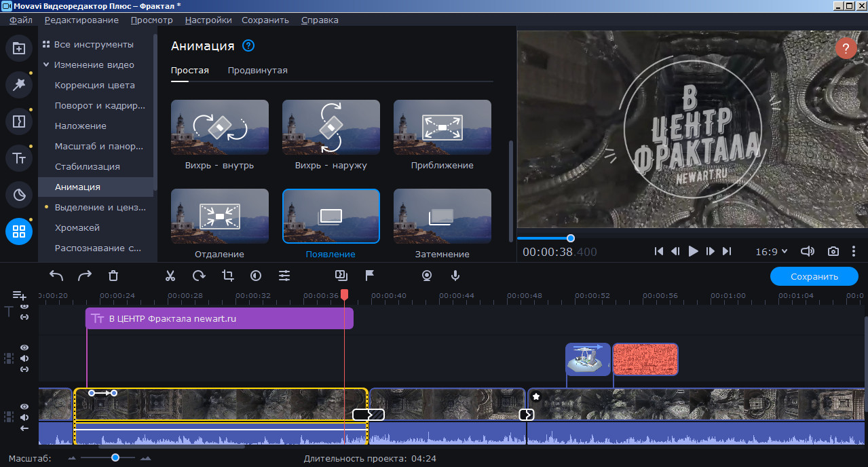The image size is (868, 467).
Task: Take a snapshot with the camera icon
Action: (833, 251)
